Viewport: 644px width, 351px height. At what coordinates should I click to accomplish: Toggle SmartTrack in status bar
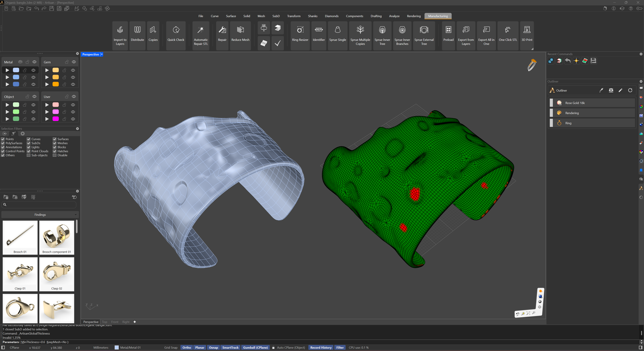tap(230, 347)
